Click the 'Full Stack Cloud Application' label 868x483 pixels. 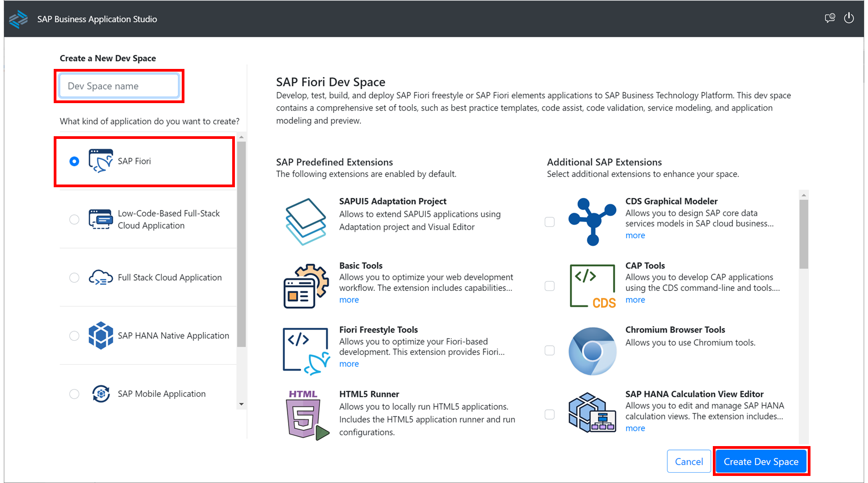(x=170, y=277)
